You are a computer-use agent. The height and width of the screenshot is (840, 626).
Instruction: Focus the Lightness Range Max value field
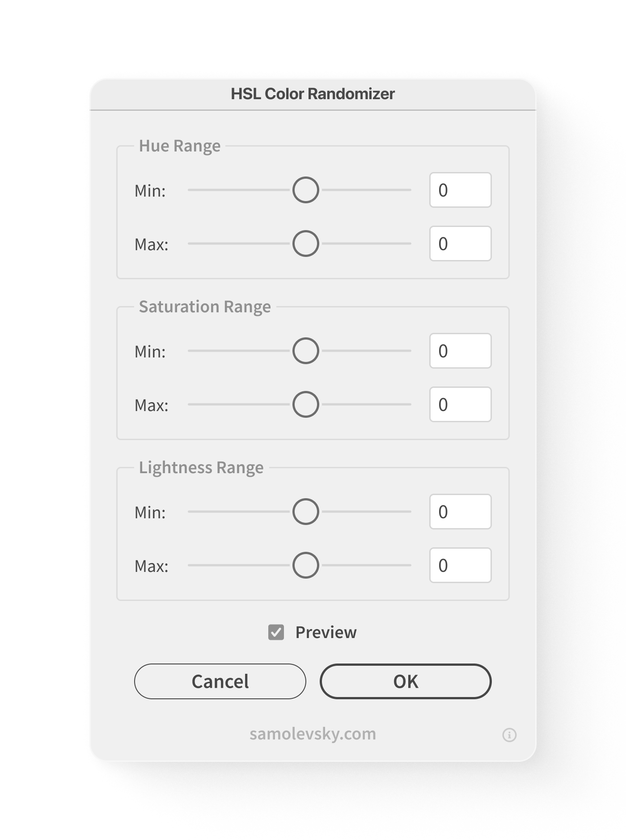[461, 565]
